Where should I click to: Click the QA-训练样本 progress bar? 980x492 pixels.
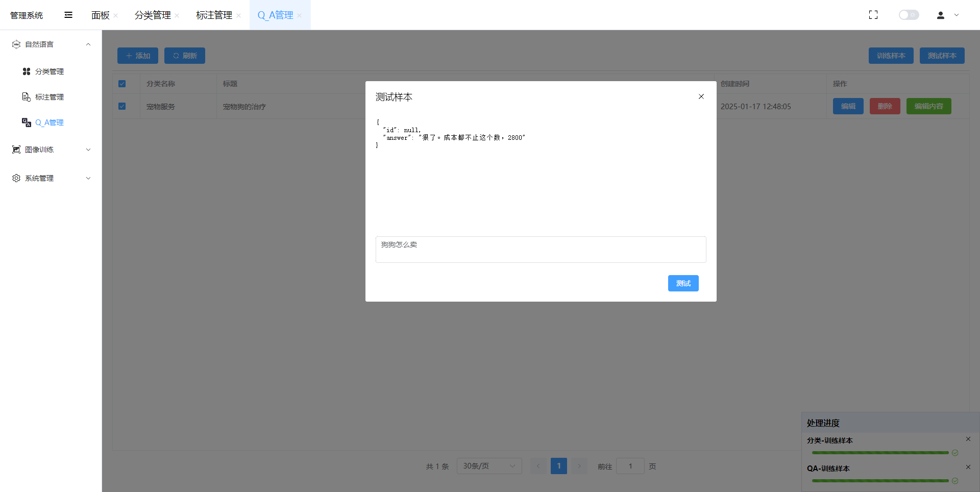click(x=880, y=481)
